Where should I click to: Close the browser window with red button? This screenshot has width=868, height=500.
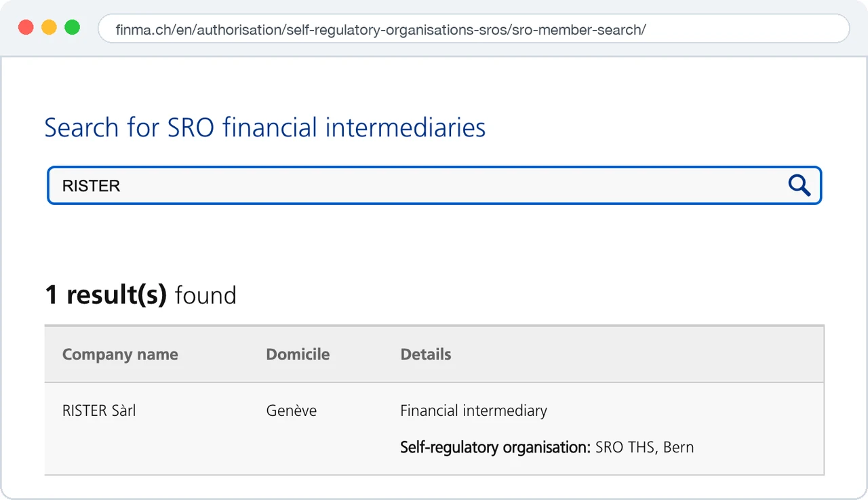26,28
